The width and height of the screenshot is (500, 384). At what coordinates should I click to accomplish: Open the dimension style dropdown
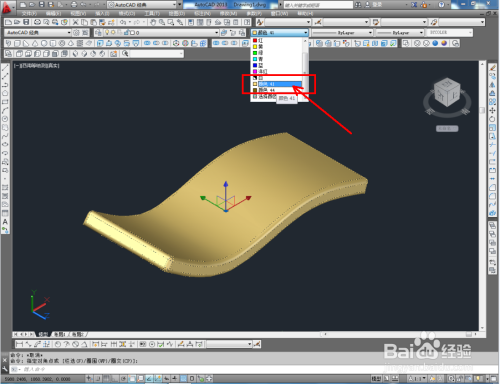point(346,22)
